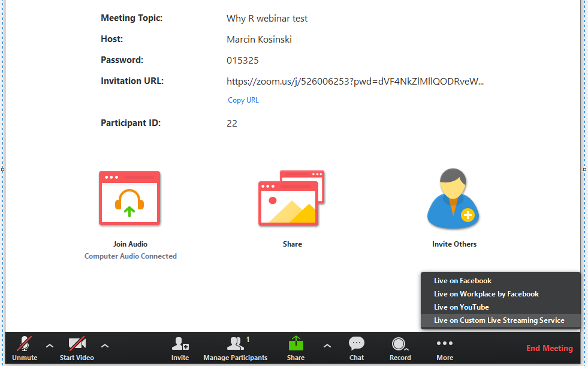Click the Copy URL link
Viewport: 588px width, 366px height.
coord(243,100)
